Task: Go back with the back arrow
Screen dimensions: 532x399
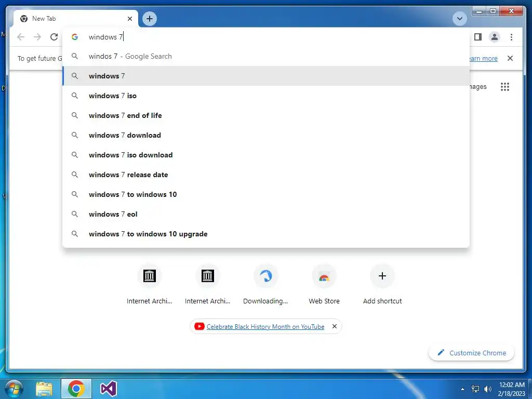Action: coord(21,37)
